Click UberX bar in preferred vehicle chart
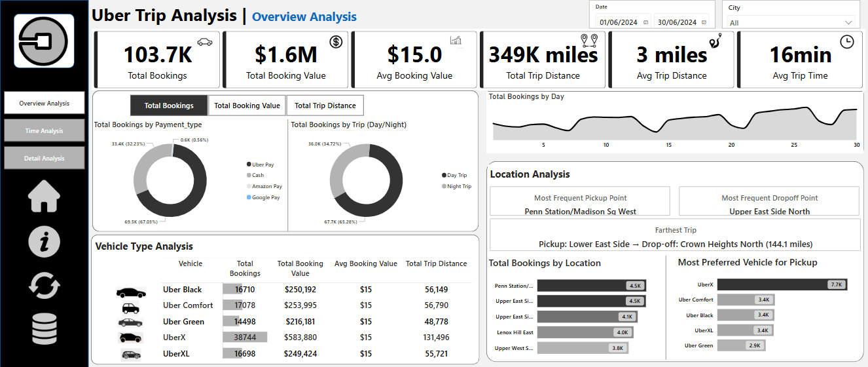The height and width of the screenshot is (367, 868). click(x=783, y=284)
